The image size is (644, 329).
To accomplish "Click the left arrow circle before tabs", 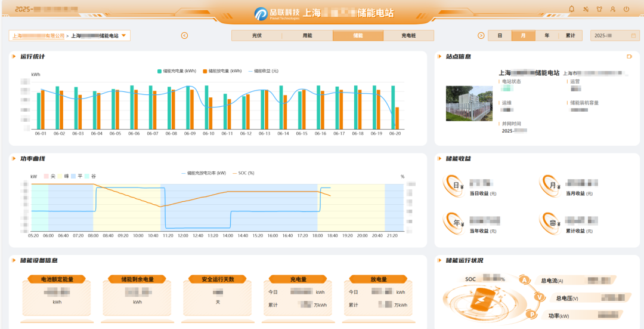I will click(184, 36).
